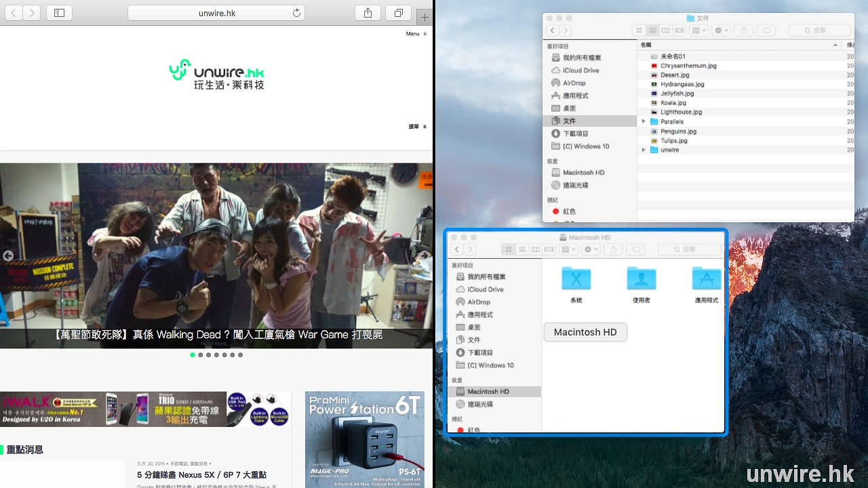
Task: Switch 文件 window to icon view
Action: pyautogui.click(x=638, y=30)
